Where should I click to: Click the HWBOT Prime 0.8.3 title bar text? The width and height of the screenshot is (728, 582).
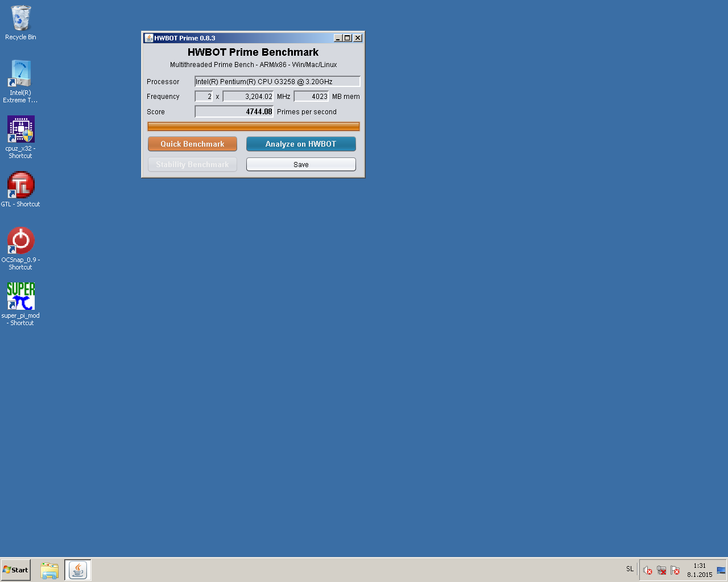(185, 38)
